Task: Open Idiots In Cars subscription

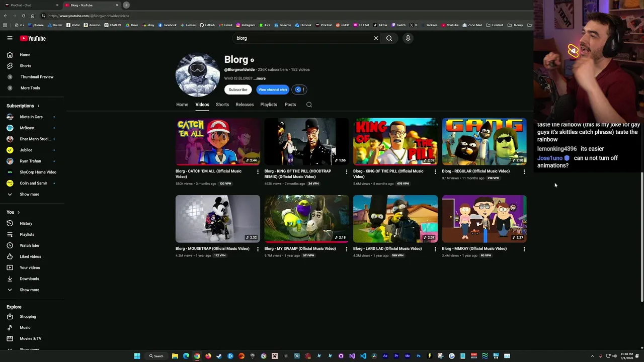Action: coord(32,117)
